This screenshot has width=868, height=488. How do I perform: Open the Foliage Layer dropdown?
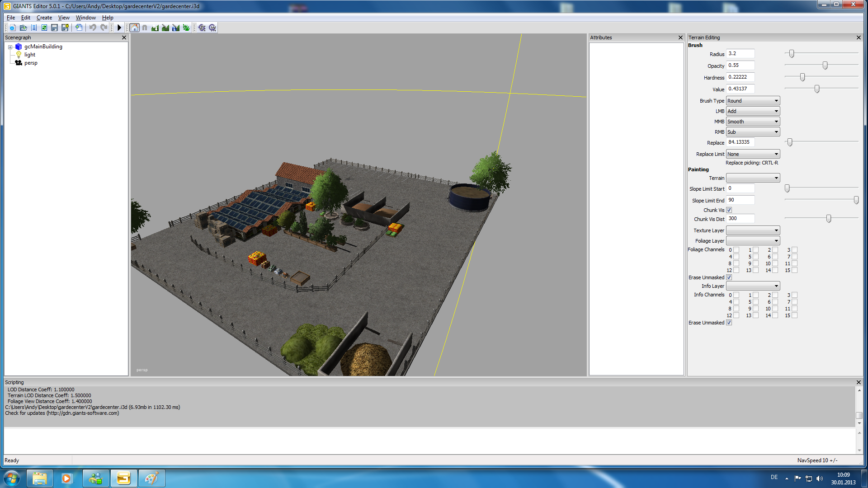point(753,241)
